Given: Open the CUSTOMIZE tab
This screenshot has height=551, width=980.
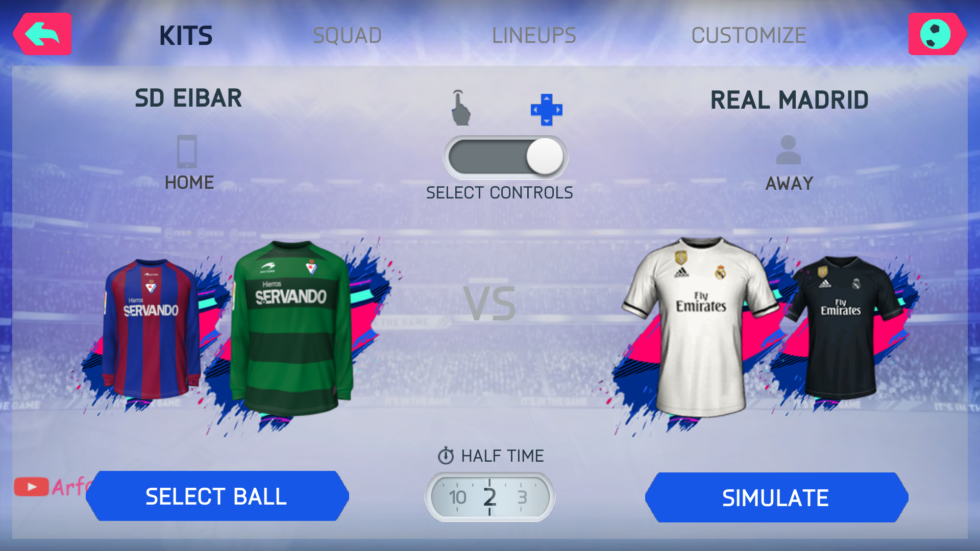Looking at the screenshot, I should pos(749,36).
